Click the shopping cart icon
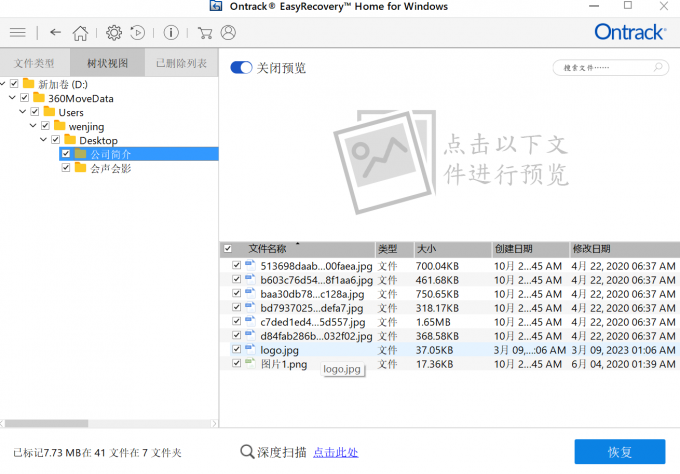 click(205, 33)
